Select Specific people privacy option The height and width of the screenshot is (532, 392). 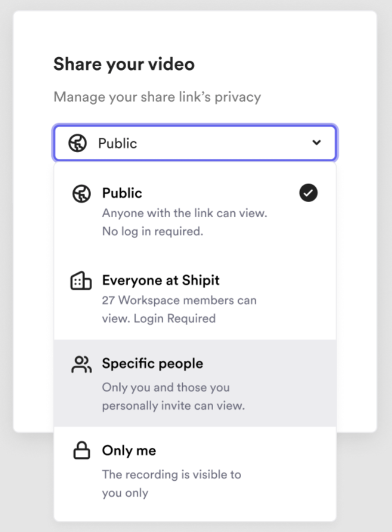pyautogui.click(x=195, y=383)
